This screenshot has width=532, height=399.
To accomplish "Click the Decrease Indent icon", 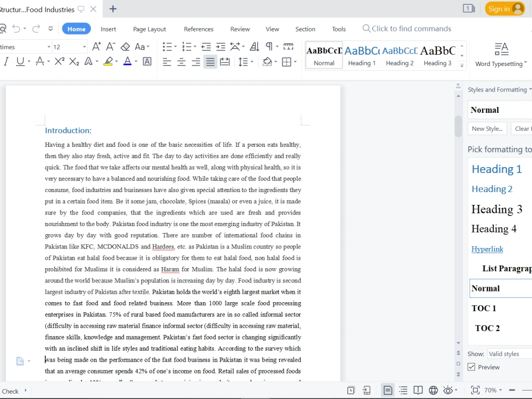I will click(206, 46).
